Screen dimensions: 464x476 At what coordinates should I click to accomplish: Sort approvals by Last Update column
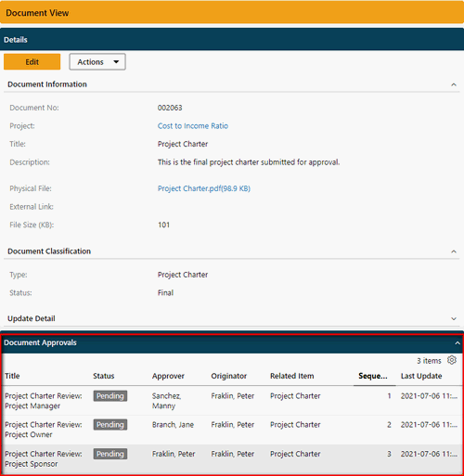421,376
